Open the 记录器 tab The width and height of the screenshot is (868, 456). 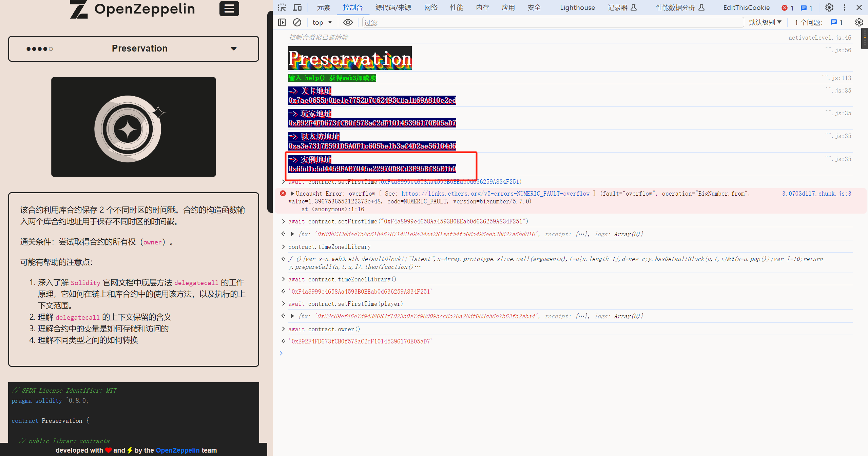(622, 7)
